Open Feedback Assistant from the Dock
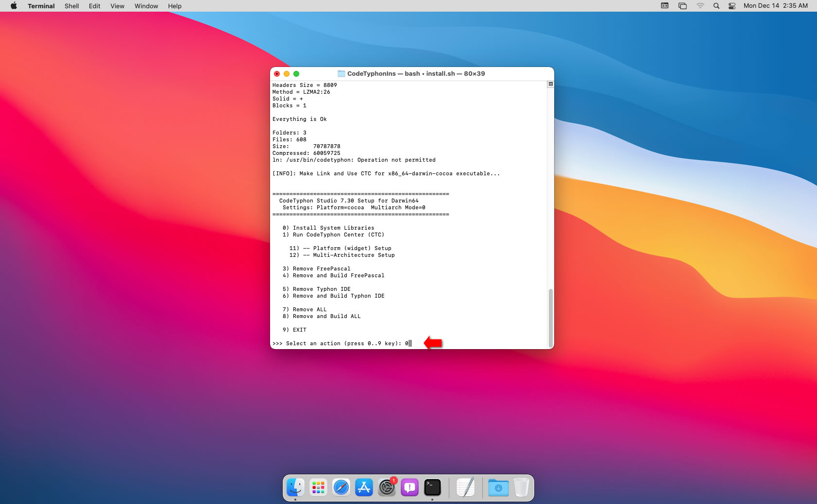Screen dimensions: 817x504 [x=409, y=487]
